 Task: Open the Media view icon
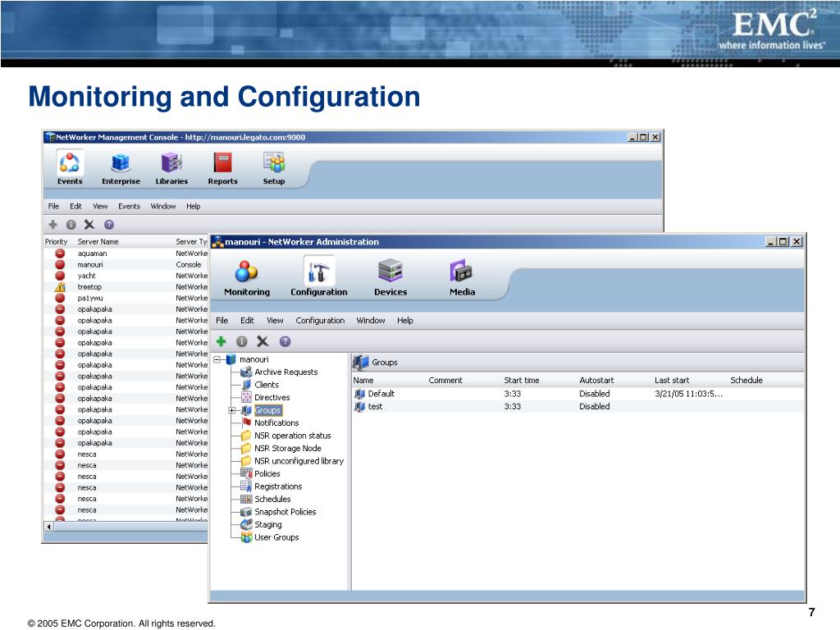point(463,278)
